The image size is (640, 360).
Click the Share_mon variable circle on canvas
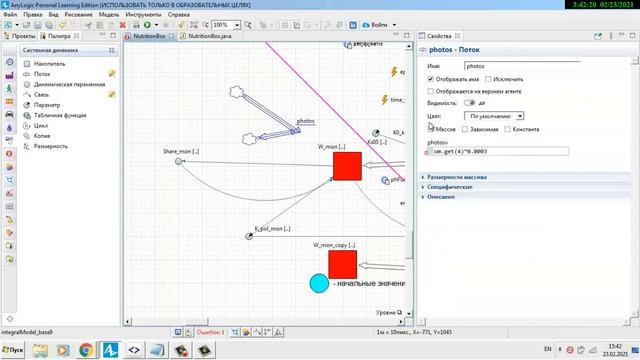click(178, 162)
